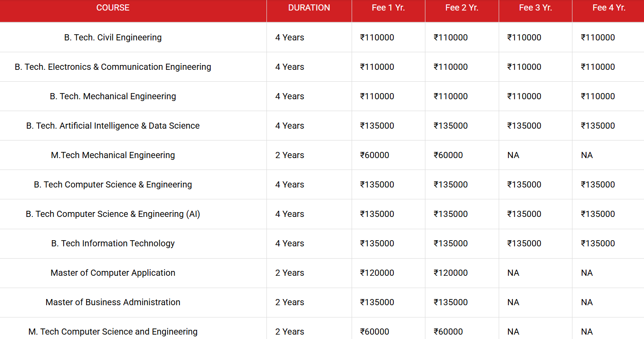This screenshot has width=644, height=339.
Task: Select the Fee 2 Yr. column header
Action: (x=462, y=8)
